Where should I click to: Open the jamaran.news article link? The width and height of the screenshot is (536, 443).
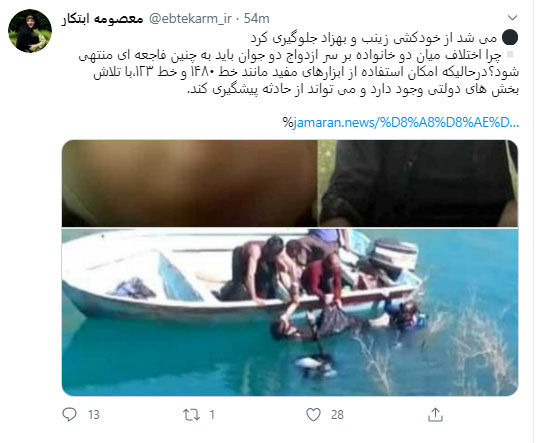coord(401,122)
